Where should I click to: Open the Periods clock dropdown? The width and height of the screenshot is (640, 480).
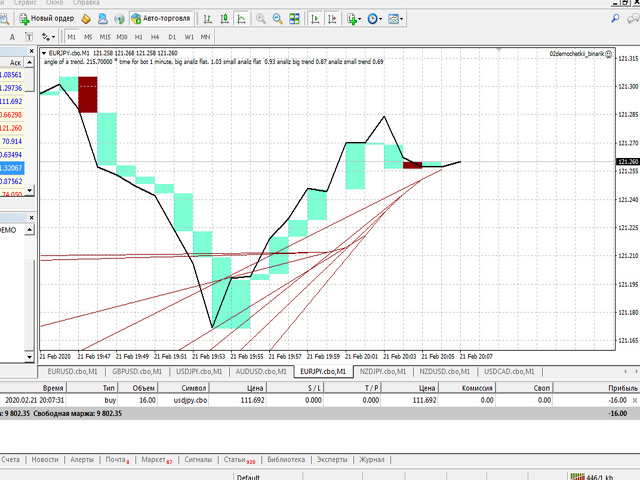click(x=374, y=19)
